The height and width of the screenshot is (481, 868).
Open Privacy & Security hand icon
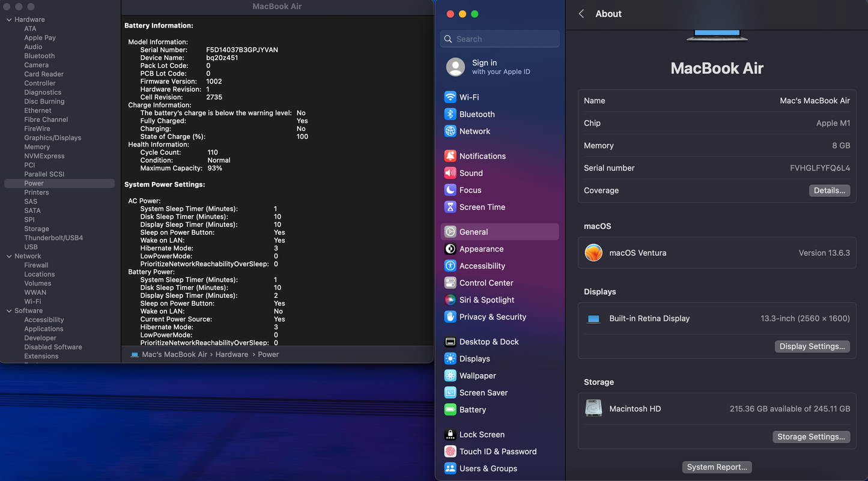click(x=450, y=317)
